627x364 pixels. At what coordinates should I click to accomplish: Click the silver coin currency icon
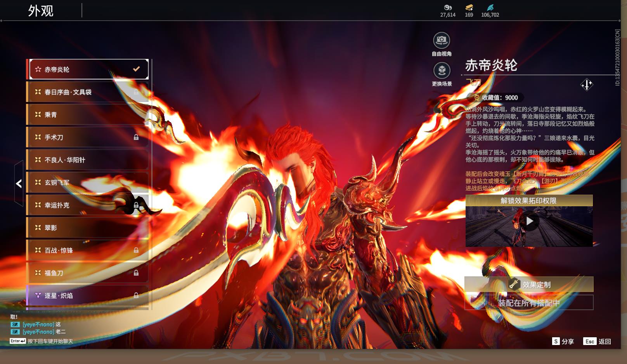(448, 7)
